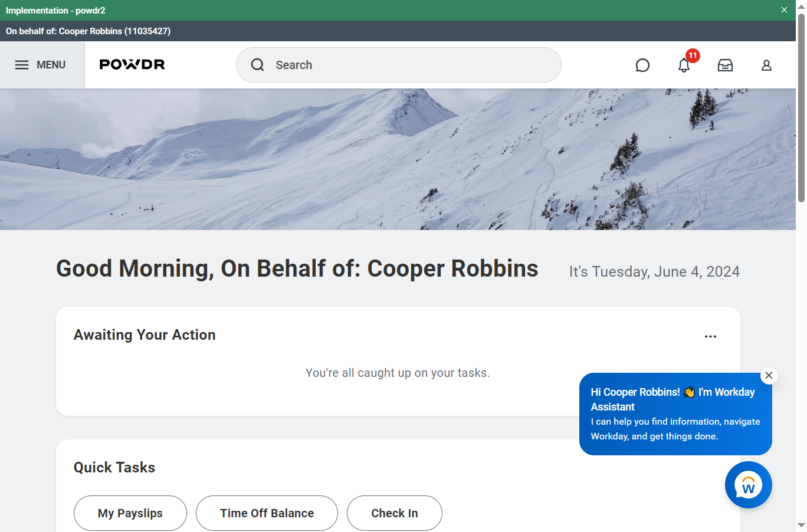Screen dimensions: 807x532
Task: Click the 'Awaiting Your Action' heading
Action: (145, 335)
